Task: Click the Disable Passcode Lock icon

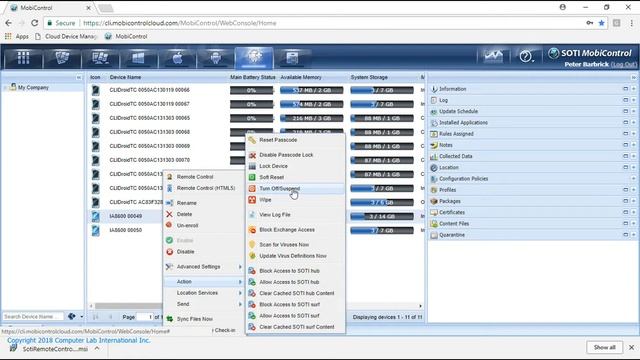Action: [252, 155]
